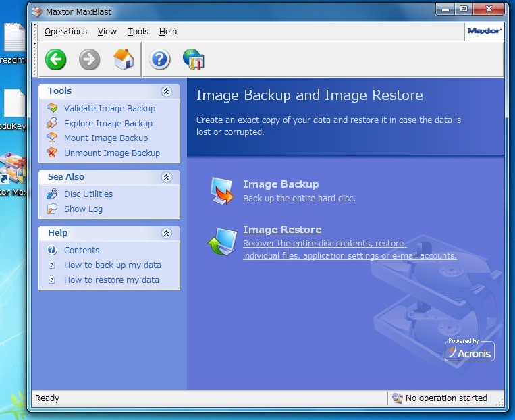Viewport: 515px width, 420px height.
Task: Click the green Back arrow icon
Action: pos(56,59)
